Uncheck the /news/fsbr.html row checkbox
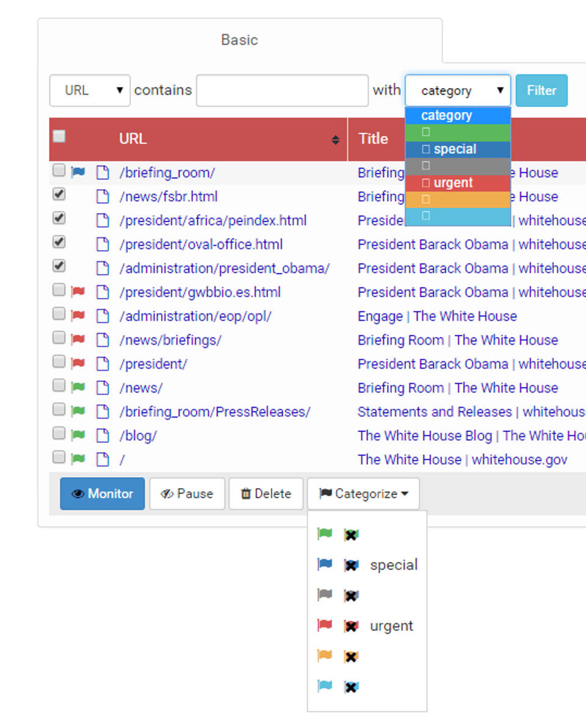The width and height of the screenshot is (586, 728). tap(59, 194)
